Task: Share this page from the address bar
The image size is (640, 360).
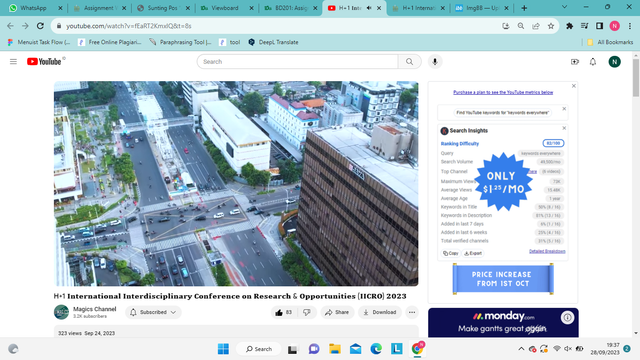Action: click(536, 26)
